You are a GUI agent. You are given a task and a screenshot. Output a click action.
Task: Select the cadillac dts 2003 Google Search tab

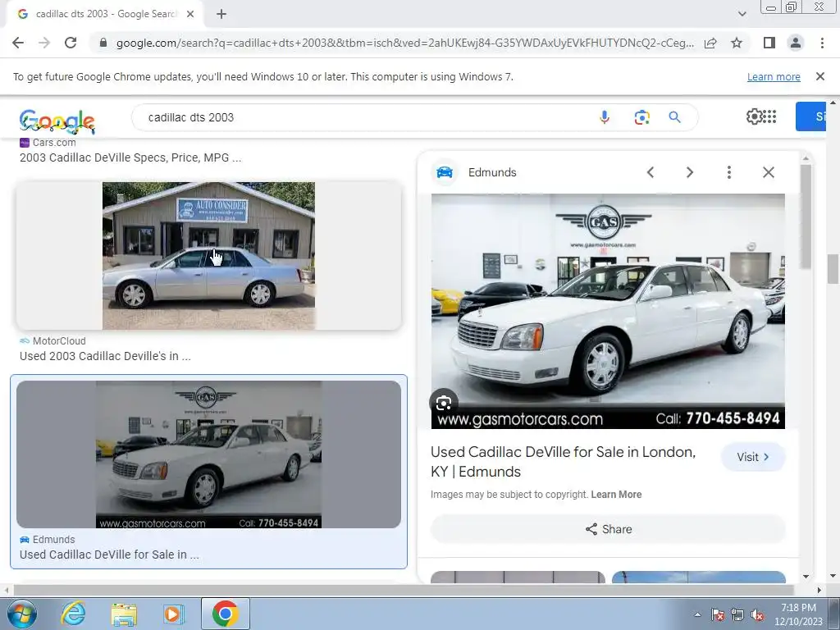click(105, 14)
